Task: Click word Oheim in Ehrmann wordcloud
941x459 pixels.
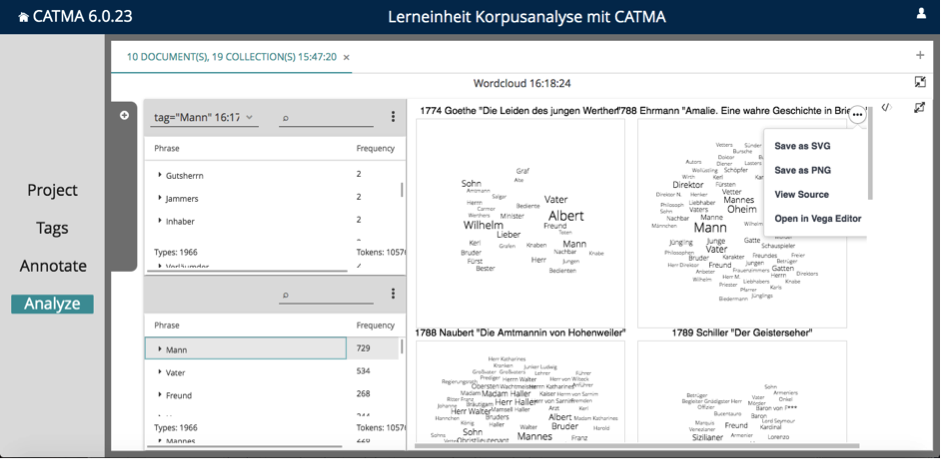Action: [x=742, y=209]
